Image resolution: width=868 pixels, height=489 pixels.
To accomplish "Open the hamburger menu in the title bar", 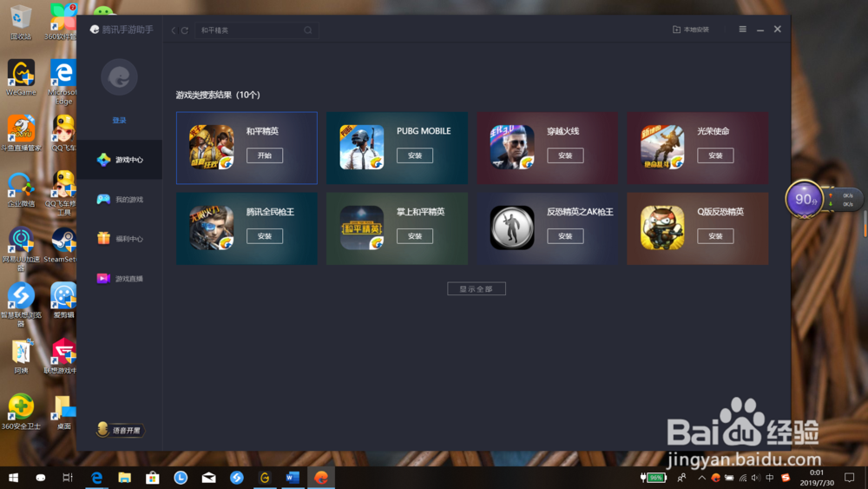I will (x=742, y=30).
